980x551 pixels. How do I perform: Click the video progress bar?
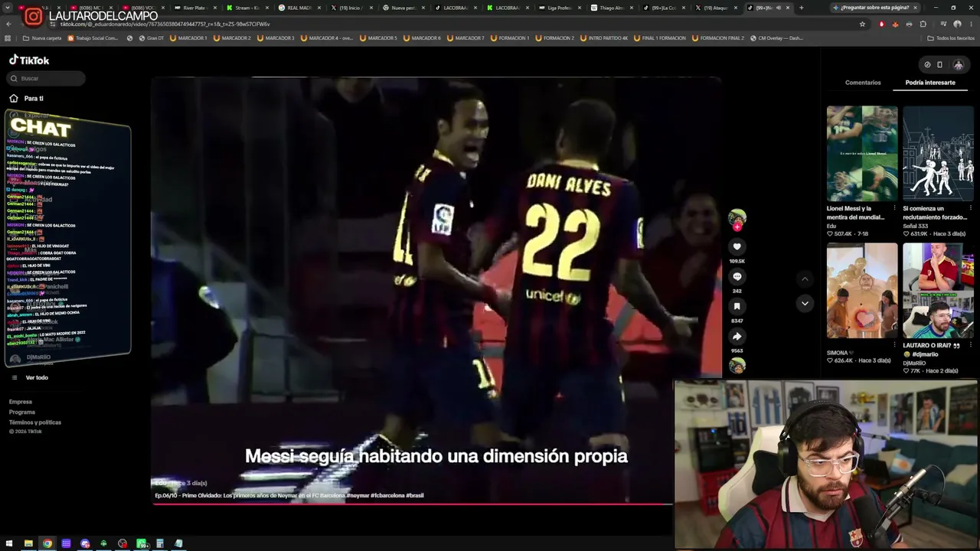click(412, 504)
